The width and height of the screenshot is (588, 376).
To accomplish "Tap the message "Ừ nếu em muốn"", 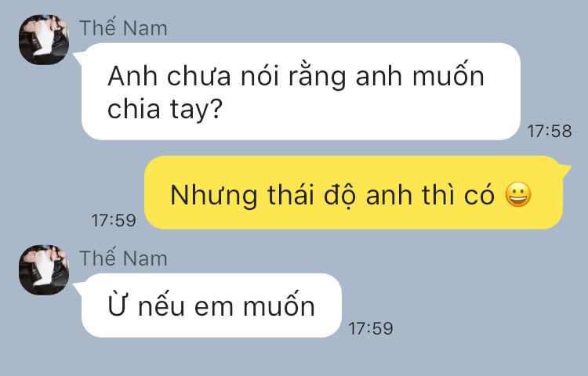I will pos(212,305).
